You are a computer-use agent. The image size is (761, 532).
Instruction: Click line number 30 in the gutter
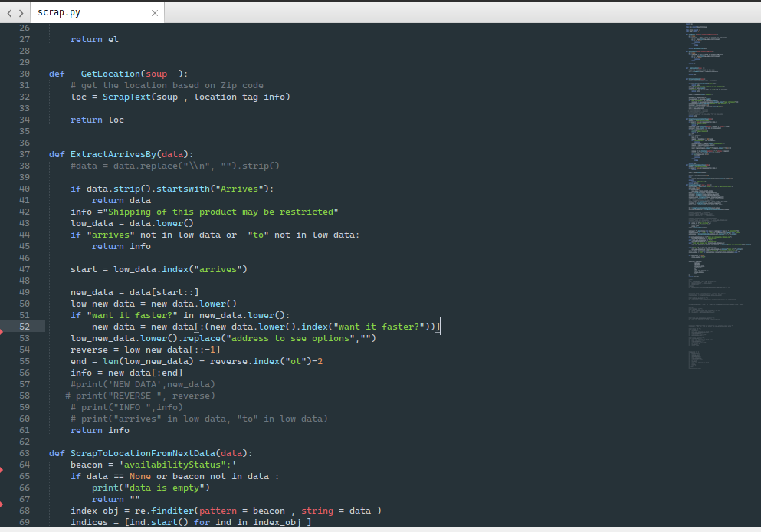tap(24, 74)
